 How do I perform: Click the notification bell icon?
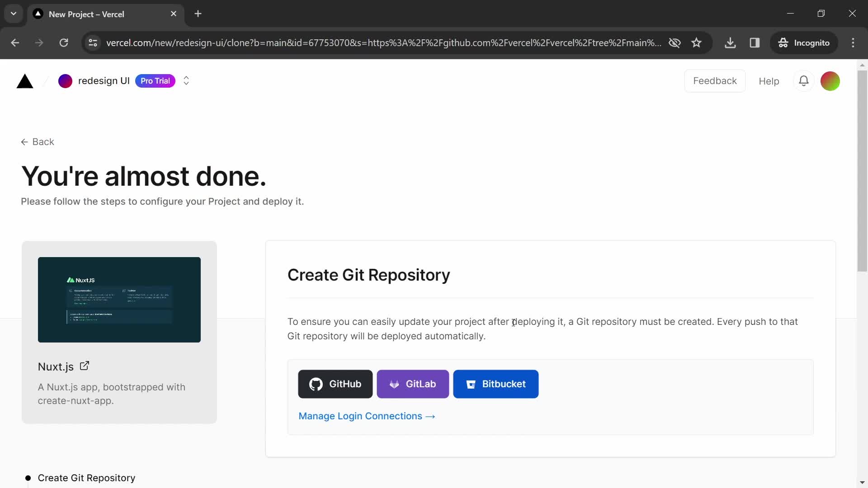[804, 80]
